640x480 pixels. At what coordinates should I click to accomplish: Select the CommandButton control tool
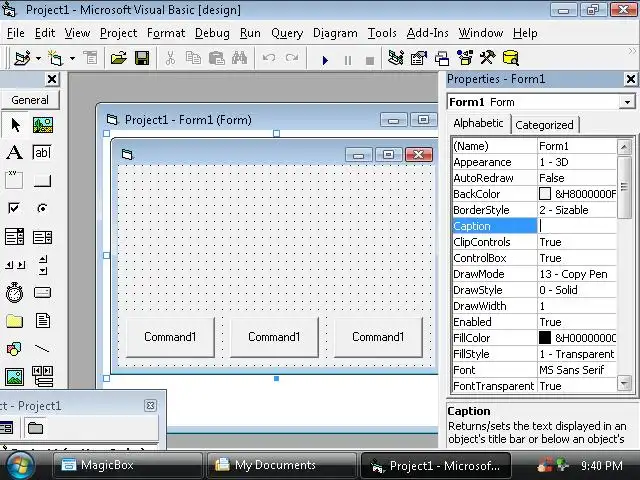coord(42,180)
